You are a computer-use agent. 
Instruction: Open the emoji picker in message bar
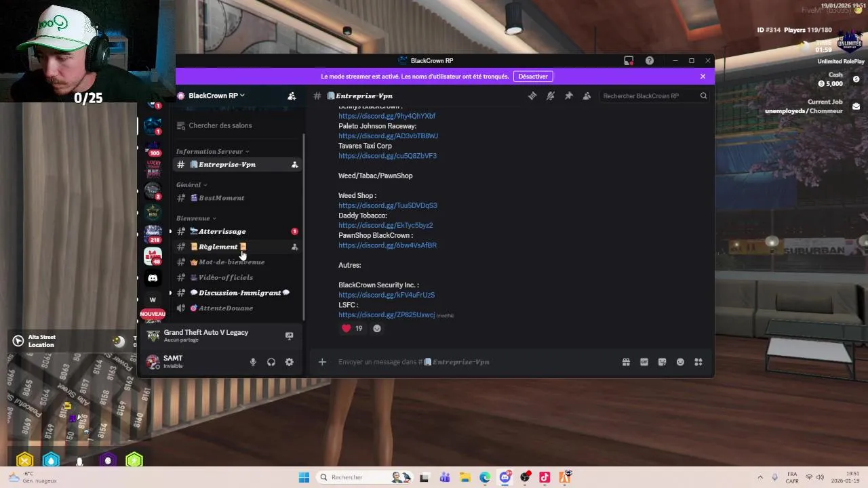680,362
